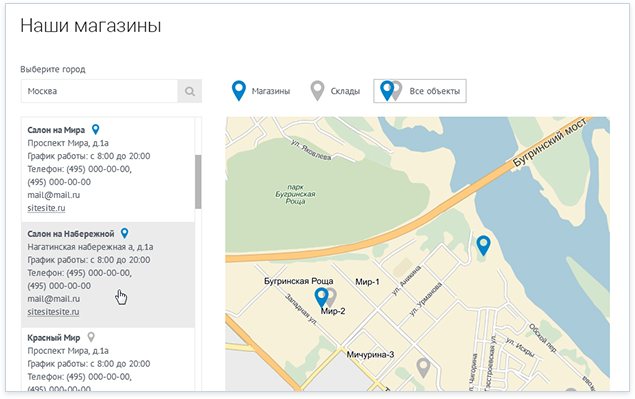Filter map by Магазины
This screenshot has width=635, height=399.
coord(261,91)
